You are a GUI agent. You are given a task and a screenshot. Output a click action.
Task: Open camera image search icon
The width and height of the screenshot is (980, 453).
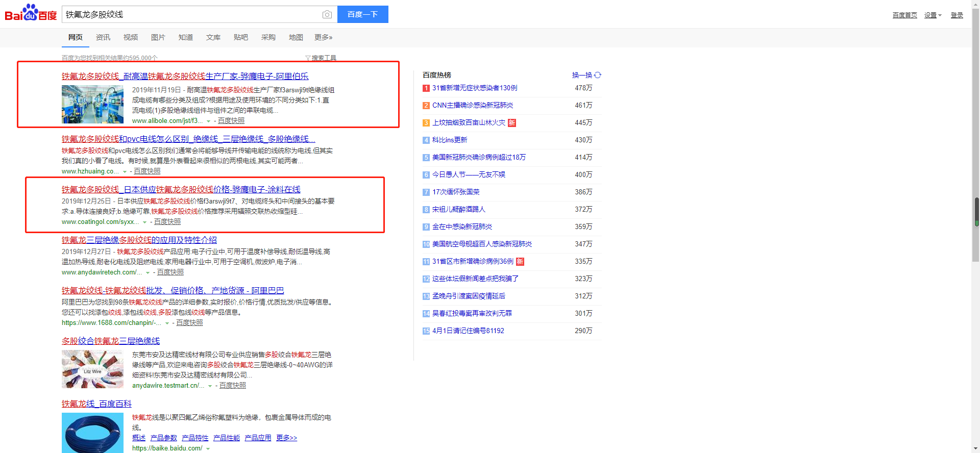point(327,14)
